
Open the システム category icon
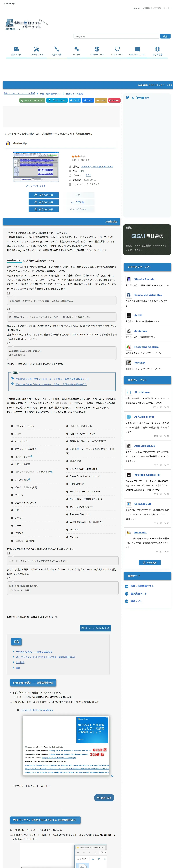[77, 49]
